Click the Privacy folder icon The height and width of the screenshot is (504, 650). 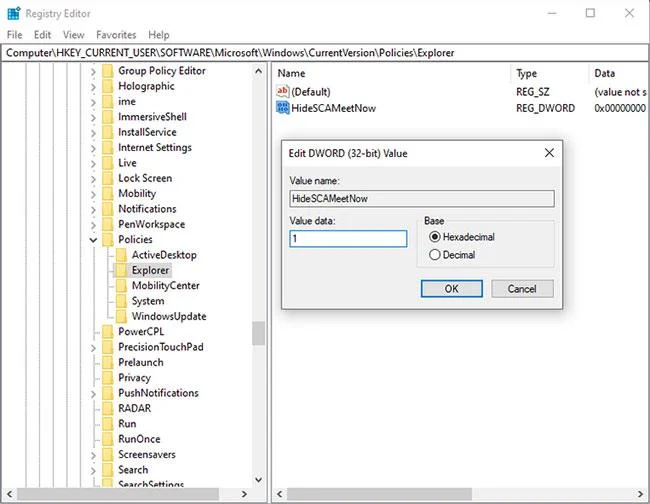point(108,378)
